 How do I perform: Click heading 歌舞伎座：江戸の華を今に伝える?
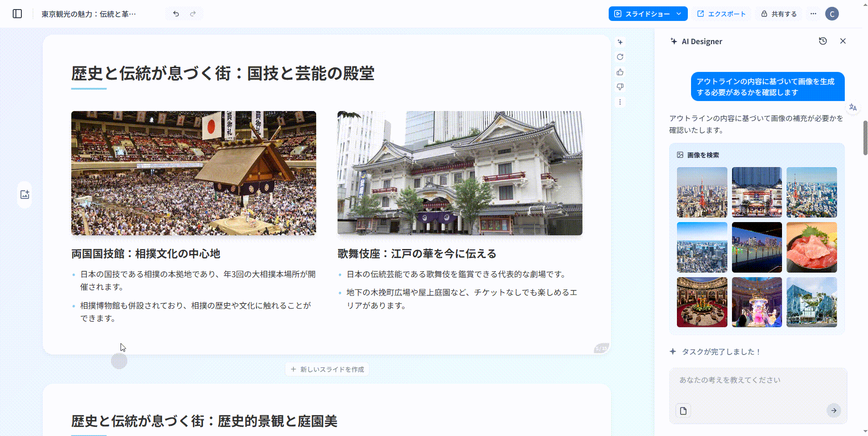[x=417, y=253]
